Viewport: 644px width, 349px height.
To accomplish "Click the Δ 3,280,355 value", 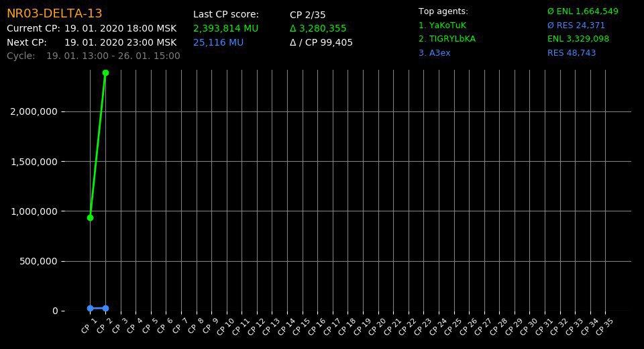I will [318, 29].
